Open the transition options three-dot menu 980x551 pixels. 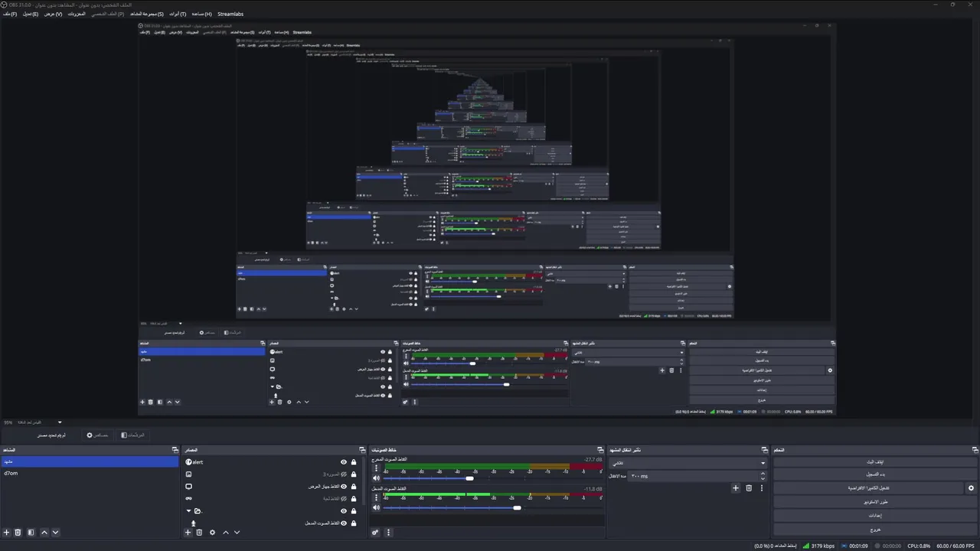tap(761, 487)
